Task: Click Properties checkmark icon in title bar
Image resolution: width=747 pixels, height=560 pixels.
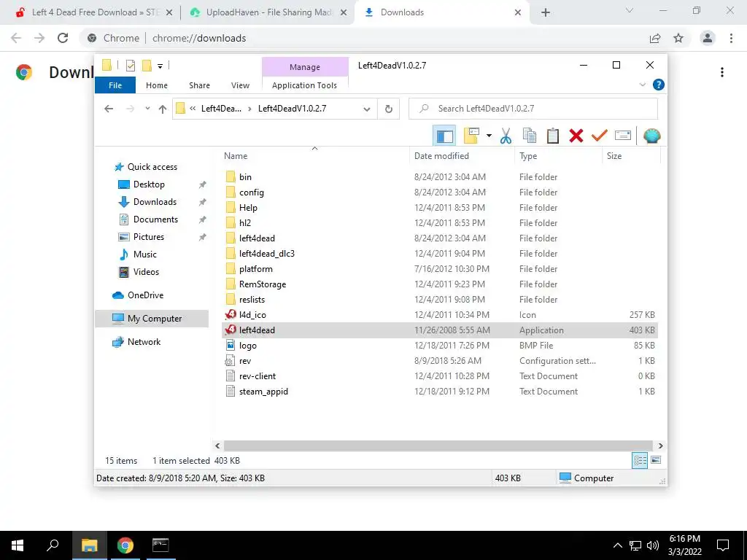Action: [130, 66]
